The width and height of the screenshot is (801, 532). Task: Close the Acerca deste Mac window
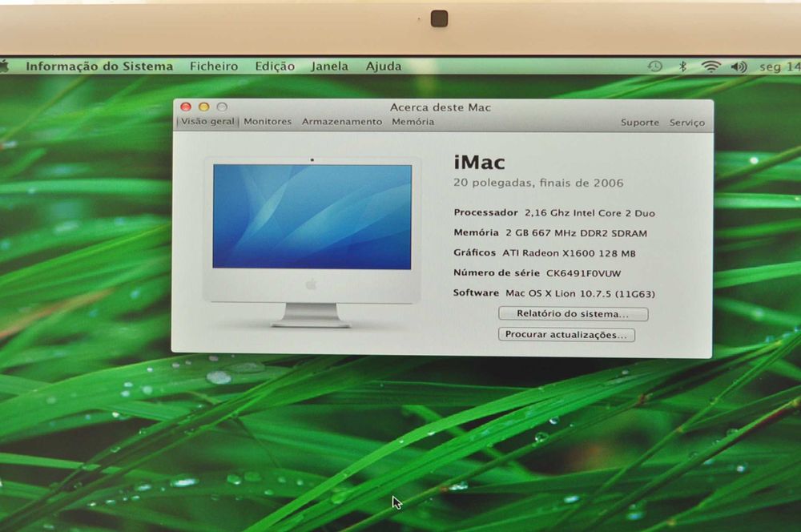click(x=186, y=107)
